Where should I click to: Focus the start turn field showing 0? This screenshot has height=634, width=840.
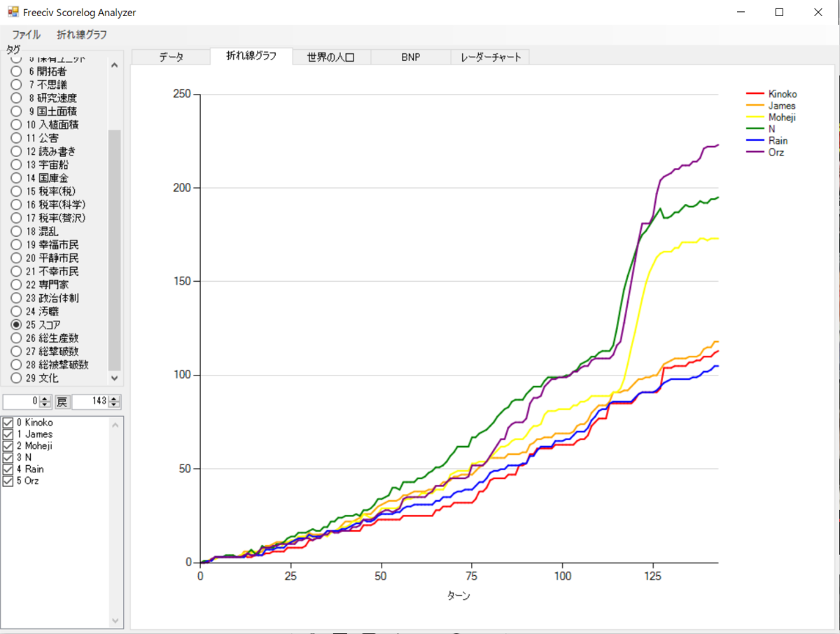21,401
